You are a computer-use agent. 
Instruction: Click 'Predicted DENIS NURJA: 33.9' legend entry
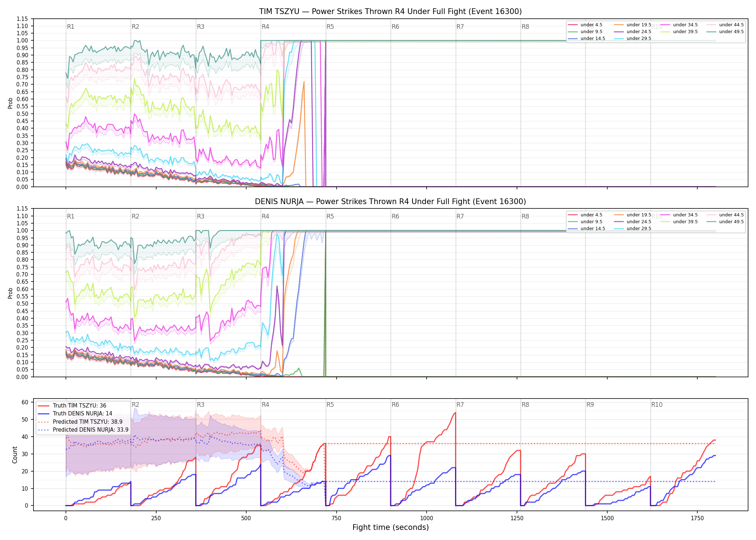[83, 430]
